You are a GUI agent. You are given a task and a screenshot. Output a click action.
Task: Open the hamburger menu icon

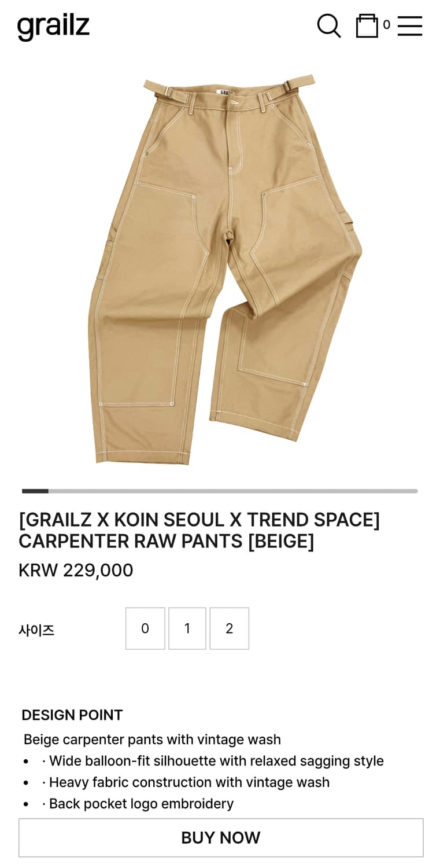410,26
